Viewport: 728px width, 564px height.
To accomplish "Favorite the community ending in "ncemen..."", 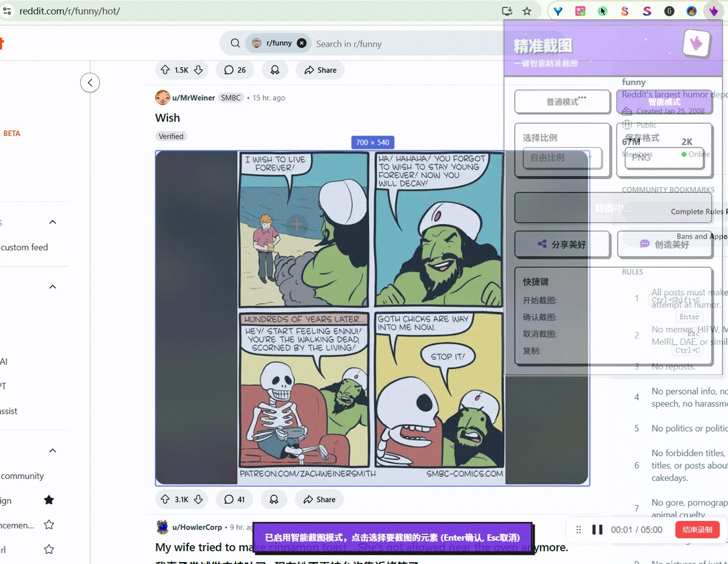I will (x=49, y=525).
